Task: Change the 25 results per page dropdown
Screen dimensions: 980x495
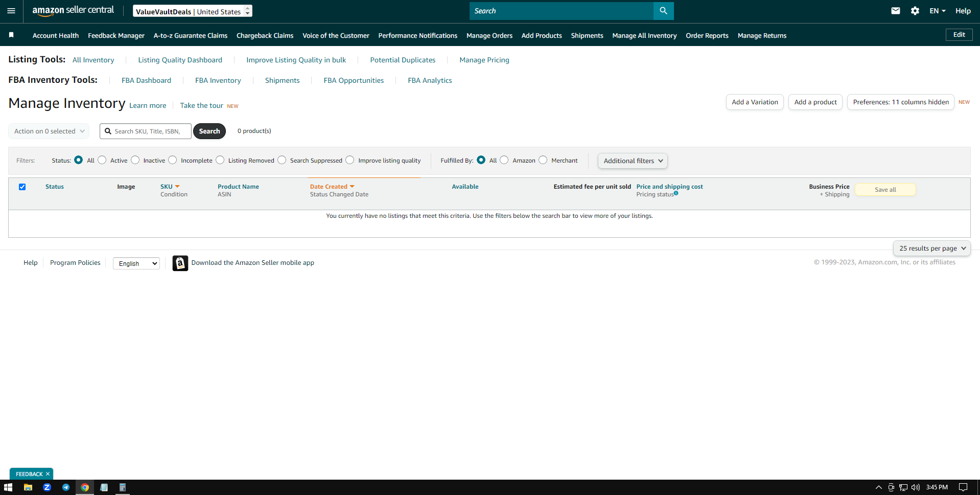Action: coord(932,249)
